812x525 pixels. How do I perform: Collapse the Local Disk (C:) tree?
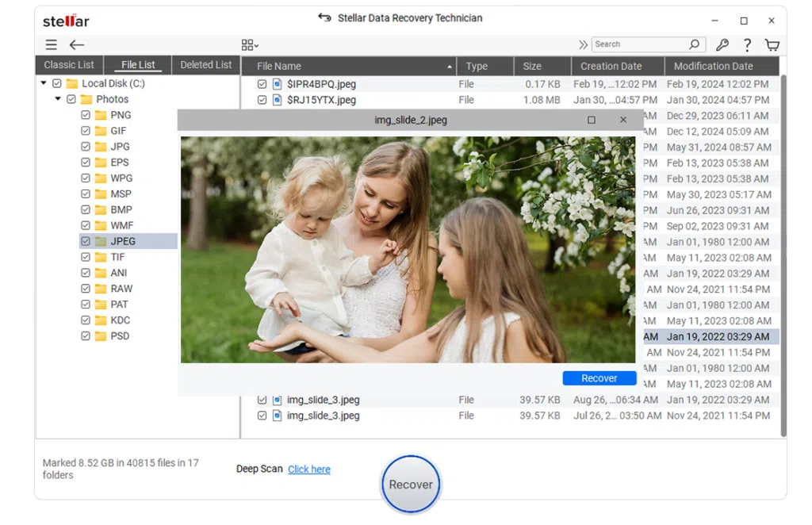point(44,82)
